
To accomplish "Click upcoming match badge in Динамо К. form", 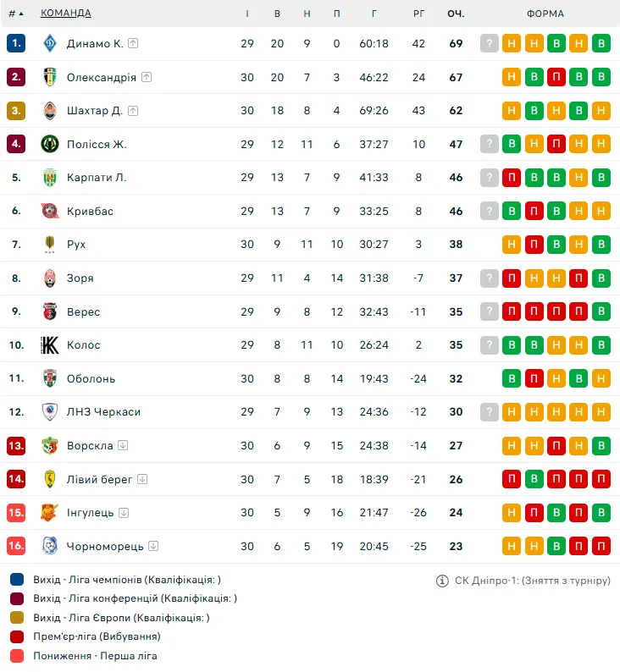I will [x=490, y=43].
